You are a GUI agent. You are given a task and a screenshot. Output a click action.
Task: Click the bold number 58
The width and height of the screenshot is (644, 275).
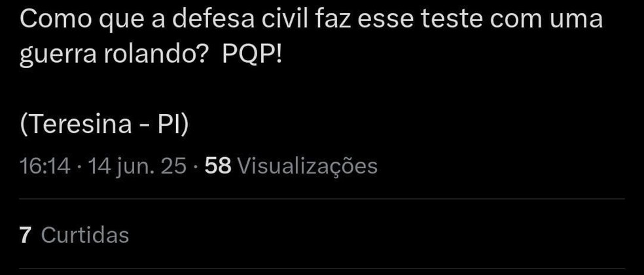point(218,166)
